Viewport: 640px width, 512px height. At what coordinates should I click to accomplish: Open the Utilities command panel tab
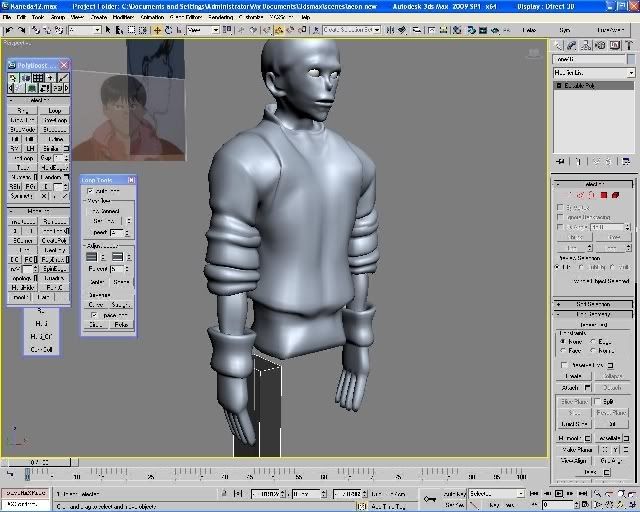coord(630,47)
